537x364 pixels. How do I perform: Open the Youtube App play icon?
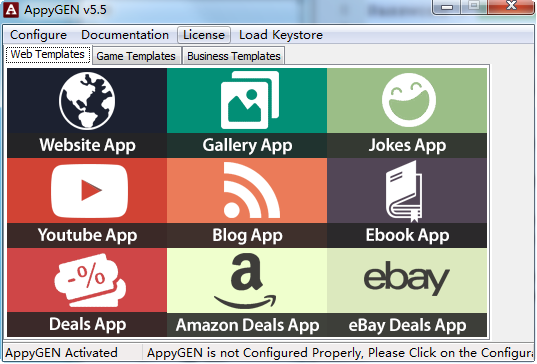tap(89, 191)
